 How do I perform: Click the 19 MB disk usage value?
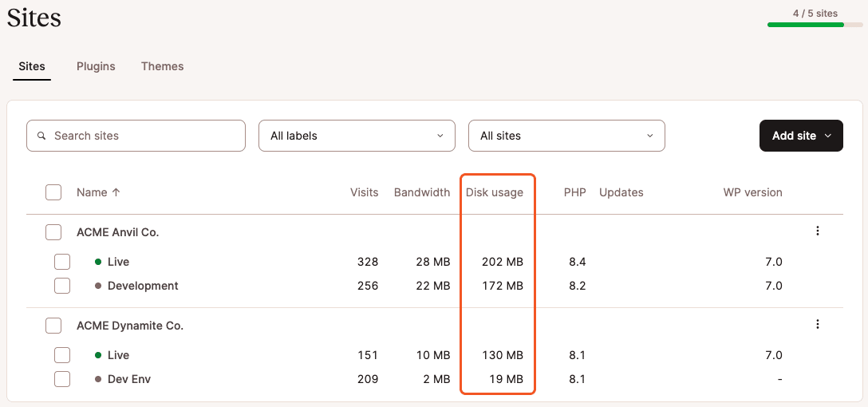[506, 379]
